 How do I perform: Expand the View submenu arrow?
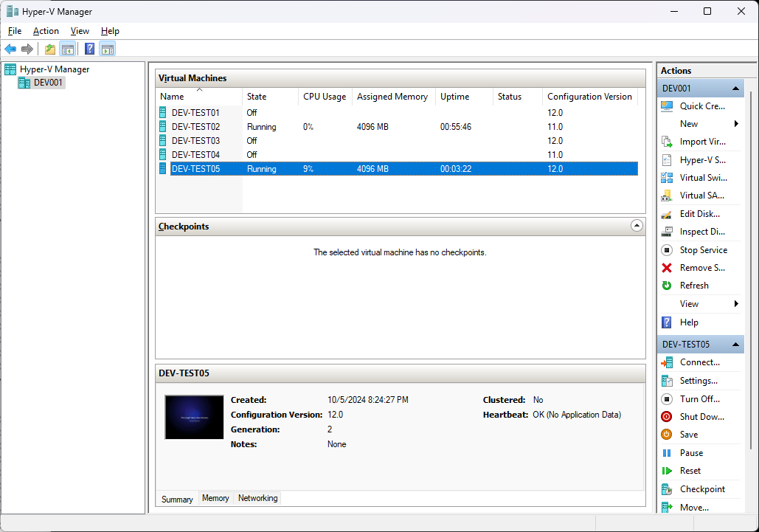[736, 304]
